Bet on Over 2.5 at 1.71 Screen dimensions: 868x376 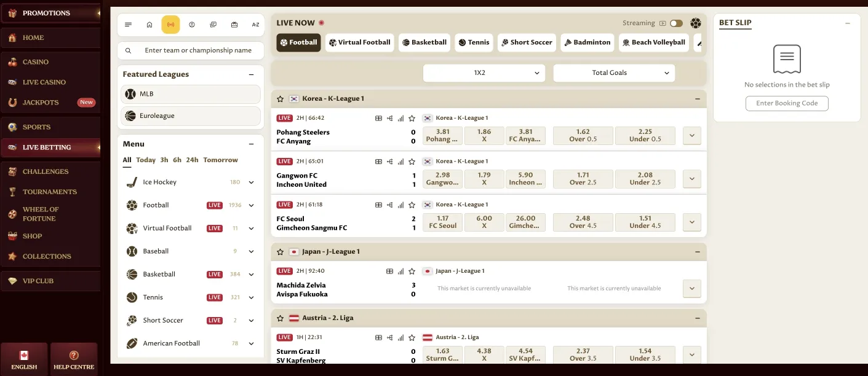pyautogui.click(x=583, y=179)
